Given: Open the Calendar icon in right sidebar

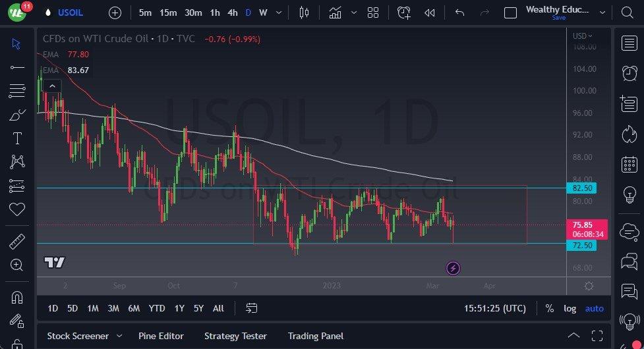Looking at the screenshot, I should coord(629,164).
